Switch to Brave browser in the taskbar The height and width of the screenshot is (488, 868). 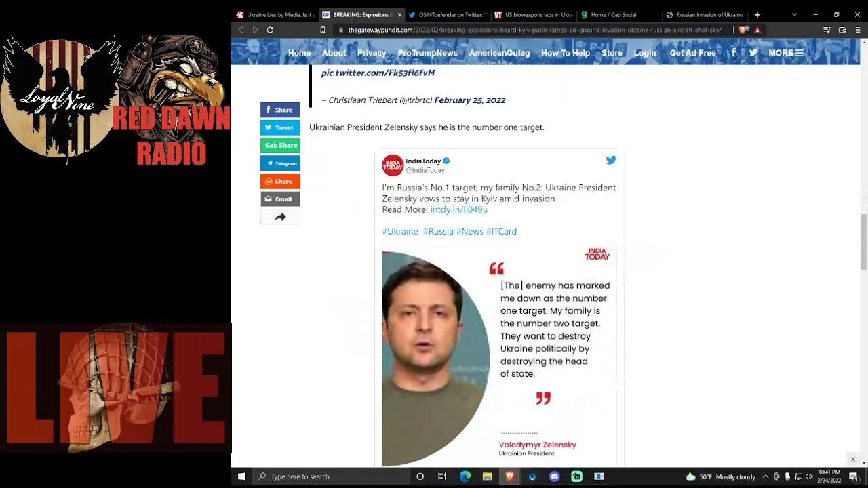tap(509, 476)
